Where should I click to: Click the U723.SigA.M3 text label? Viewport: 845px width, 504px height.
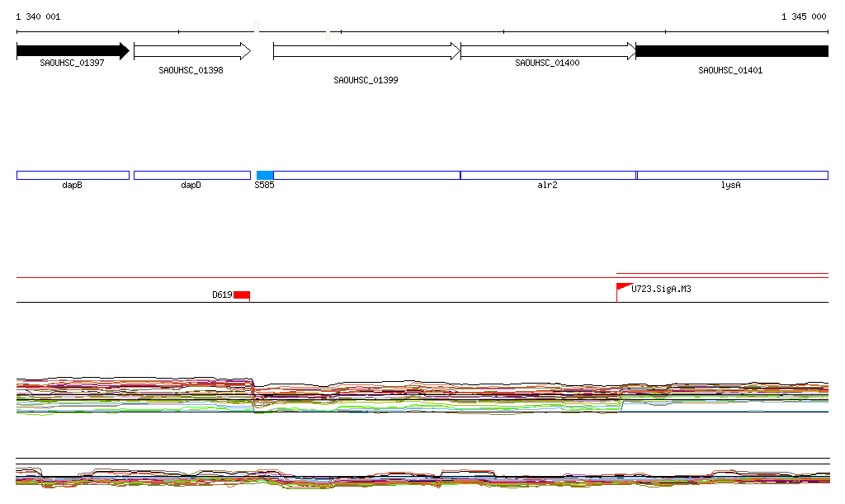(661, 289)
